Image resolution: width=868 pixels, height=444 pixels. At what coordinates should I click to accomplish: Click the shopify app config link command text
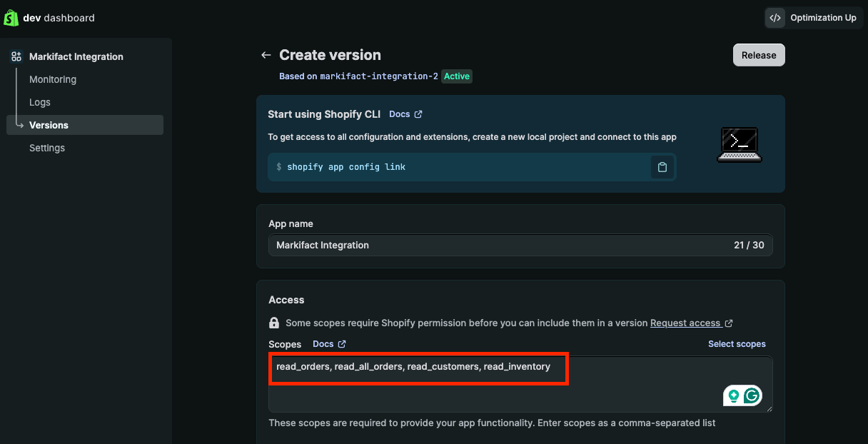[346, 167]
